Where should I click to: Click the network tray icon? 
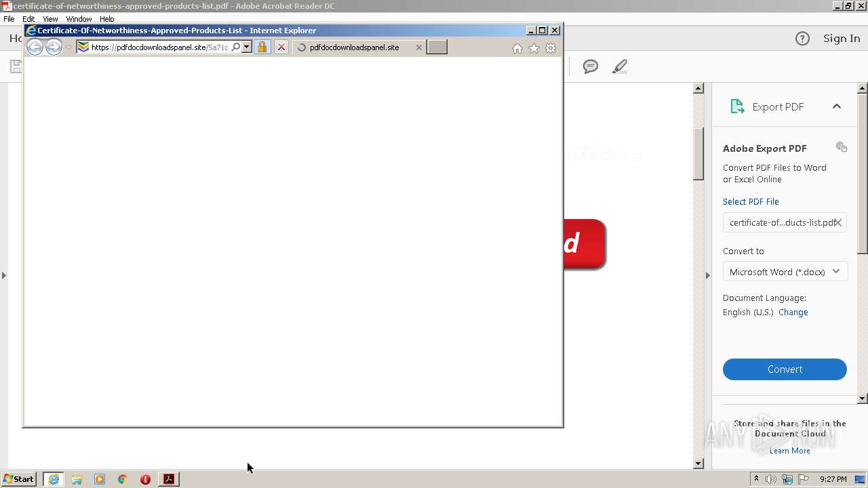(787, 479)
